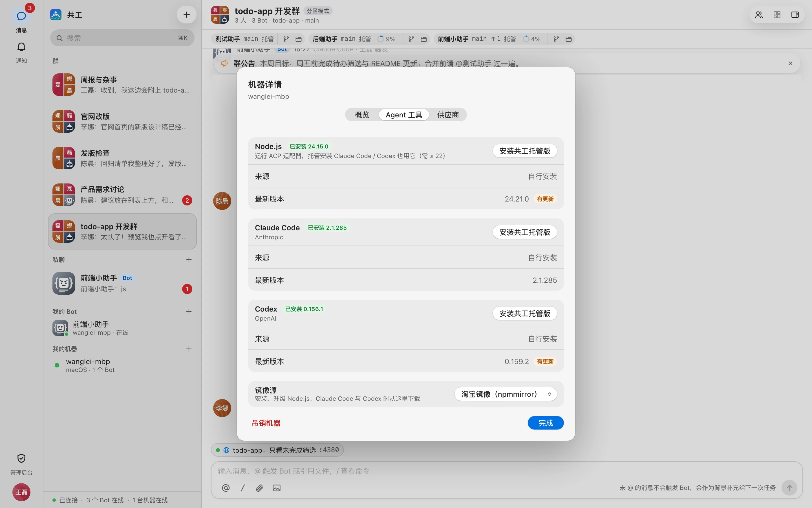Select wanglei-mbp under 我的机器
Viewport: 812px width, 508px height.
tap(122, 365)
